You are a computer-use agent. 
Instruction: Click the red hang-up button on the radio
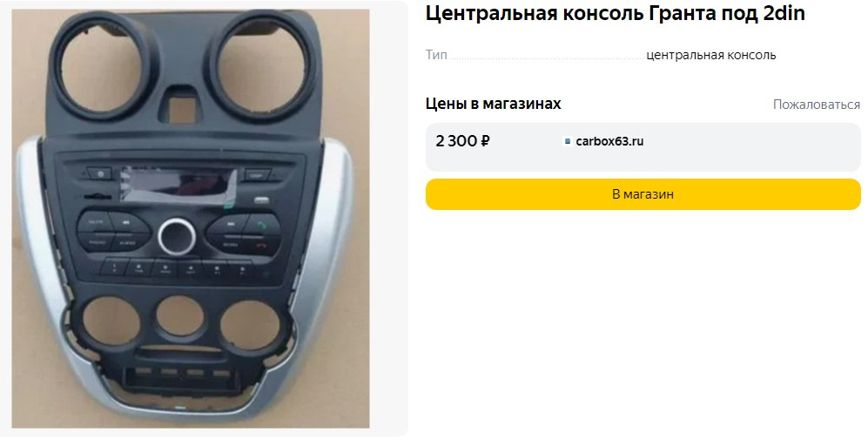click(262, 245)
